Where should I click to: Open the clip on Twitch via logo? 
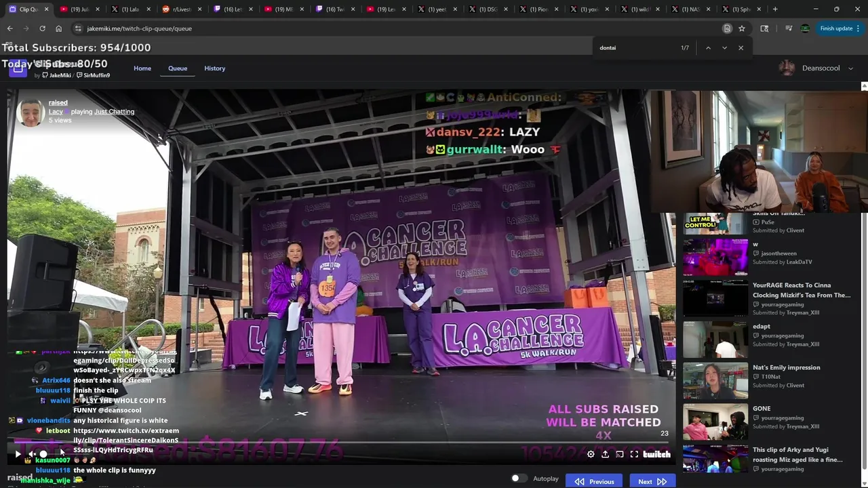656,454
